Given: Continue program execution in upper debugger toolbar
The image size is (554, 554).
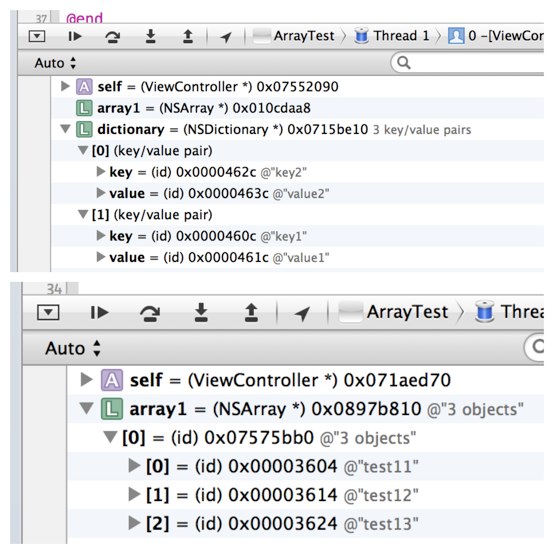Looking at the screenshot, I should [x=75, y=36].
